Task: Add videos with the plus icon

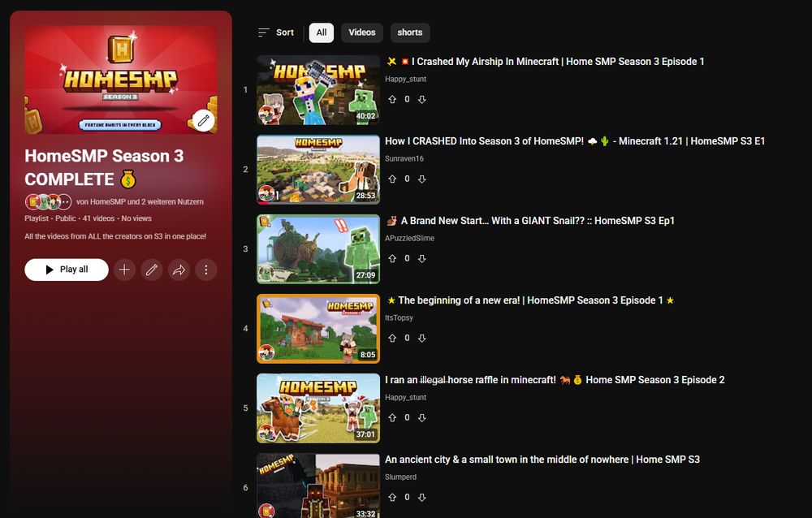Action: tap(124, 270)
